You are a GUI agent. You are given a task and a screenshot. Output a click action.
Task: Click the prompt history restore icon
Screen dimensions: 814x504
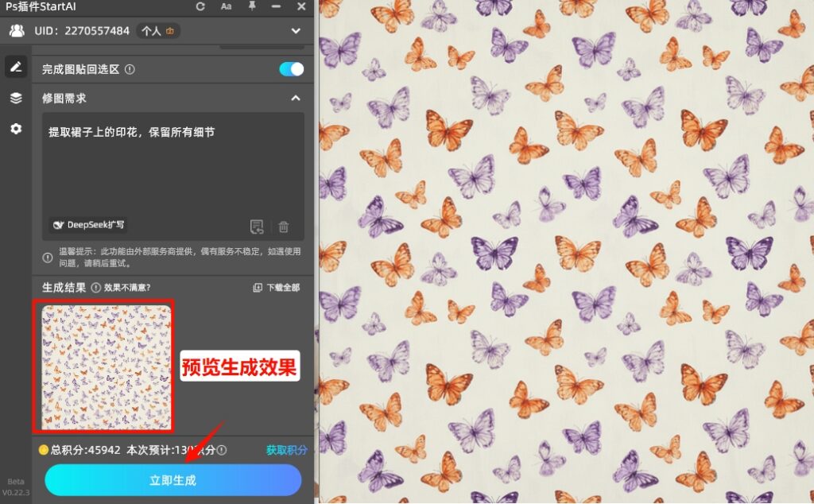click(257, 227)
